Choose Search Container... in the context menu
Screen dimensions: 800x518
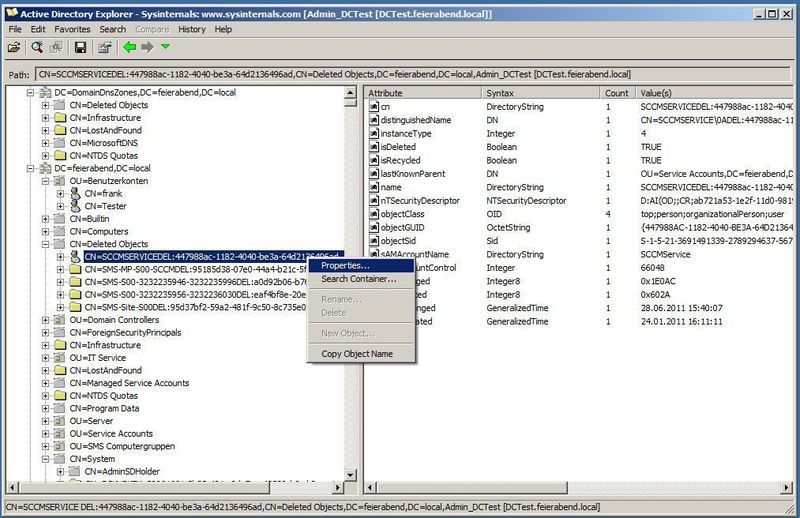pos(361,279)
